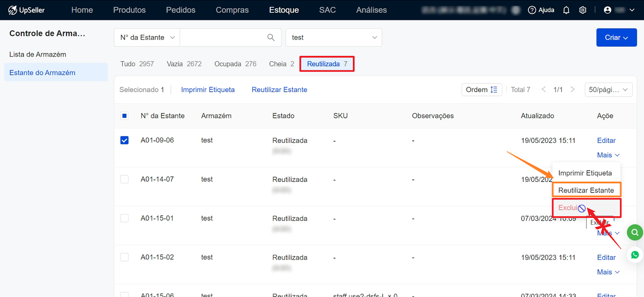
Task: Open the Estoque menu
Action: coord(284,10)
